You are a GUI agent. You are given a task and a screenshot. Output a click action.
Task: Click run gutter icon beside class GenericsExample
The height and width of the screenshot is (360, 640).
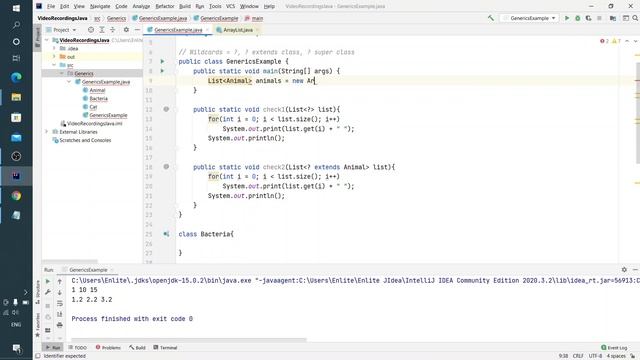pyautogui.click(x=162, y=61)
